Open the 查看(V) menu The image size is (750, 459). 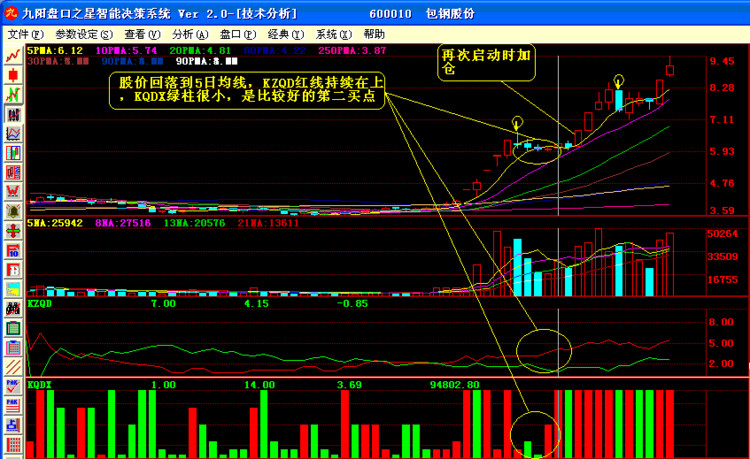pyautogui.click(x=142, y=34)
